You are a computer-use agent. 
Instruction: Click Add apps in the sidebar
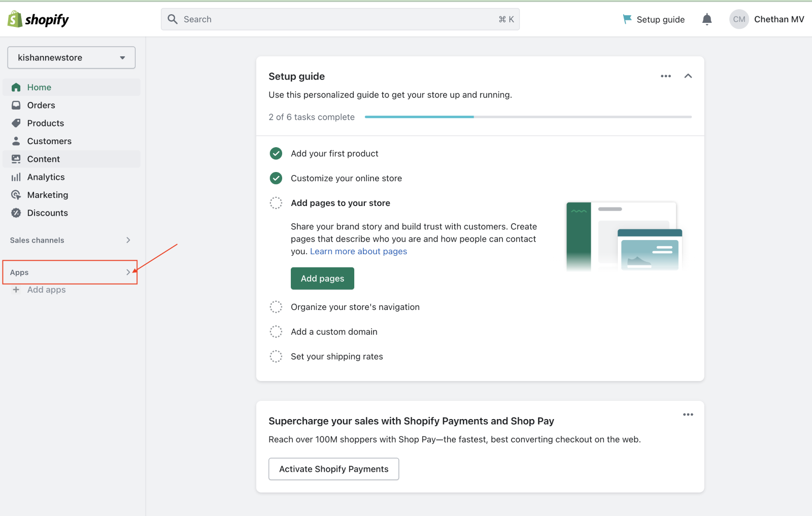tap(46, 290)
